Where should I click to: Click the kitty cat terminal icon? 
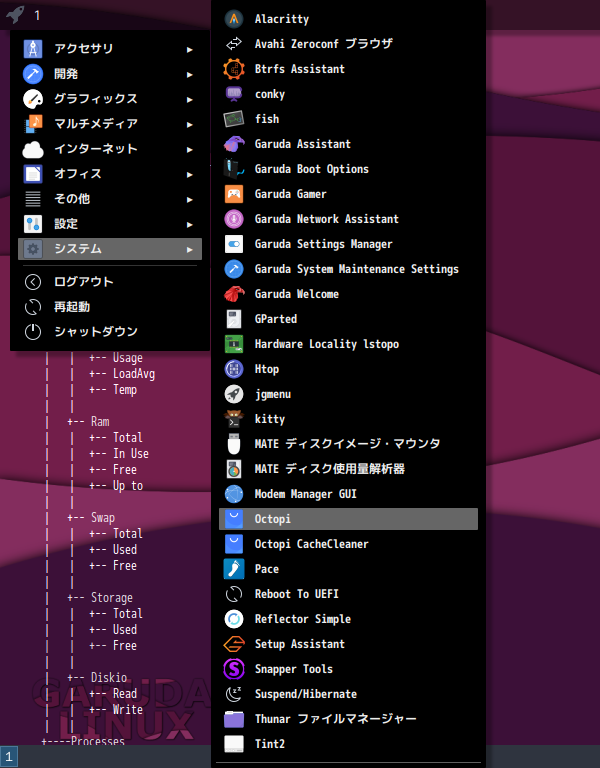234,419
